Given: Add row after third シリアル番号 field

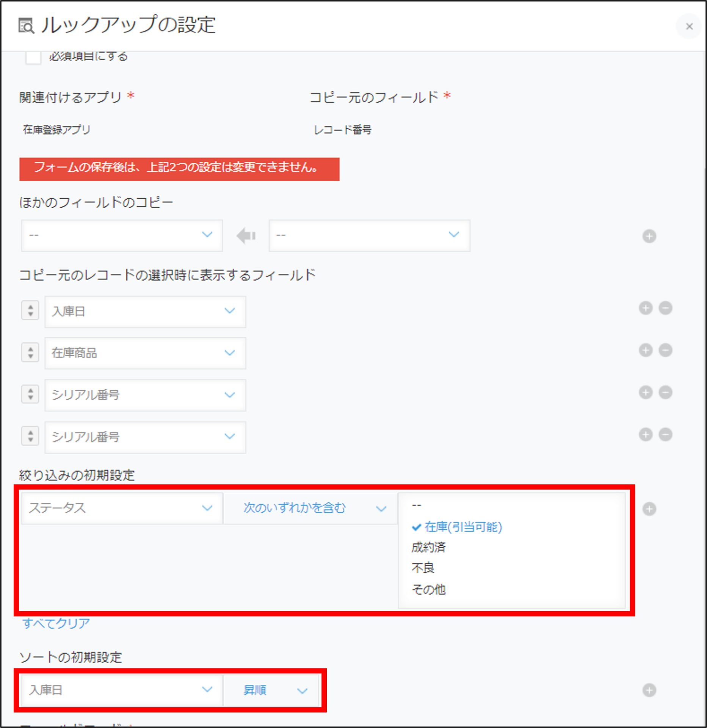Looking at the screenshot, I should [646, 392].
